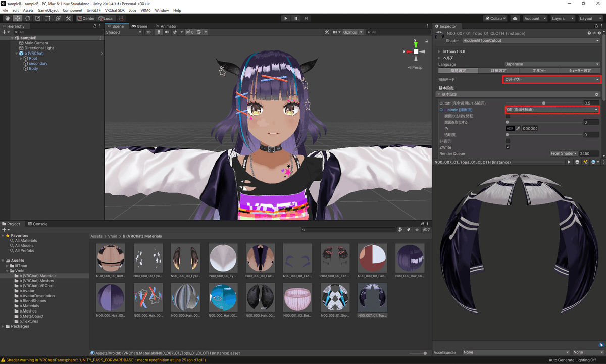Expand the lilToon 1.3.6 foldout
The image size is (606, 364).
[x=439, y=51]
